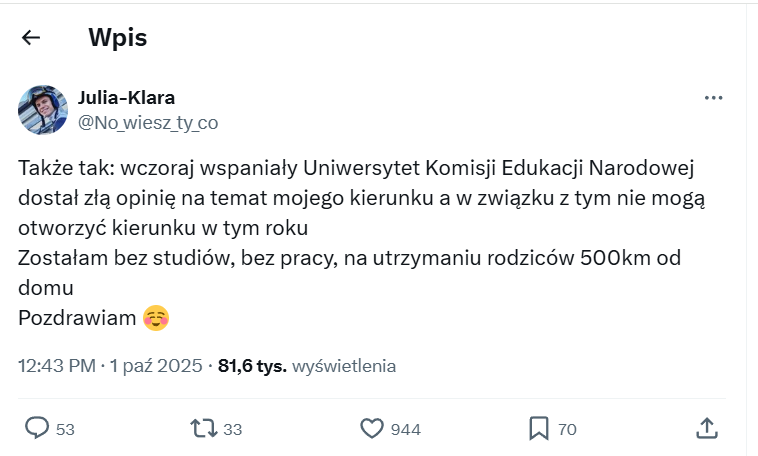Open the @No_wiesz_ty_co handle link
The width and height of the screenshot is (758, 456).
[147, 122]
